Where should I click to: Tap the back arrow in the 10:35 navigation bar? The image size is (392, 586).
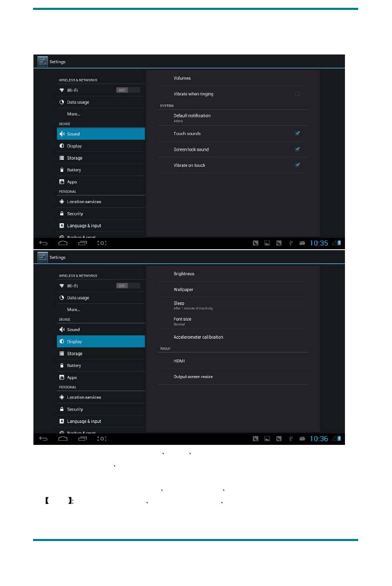43,243
